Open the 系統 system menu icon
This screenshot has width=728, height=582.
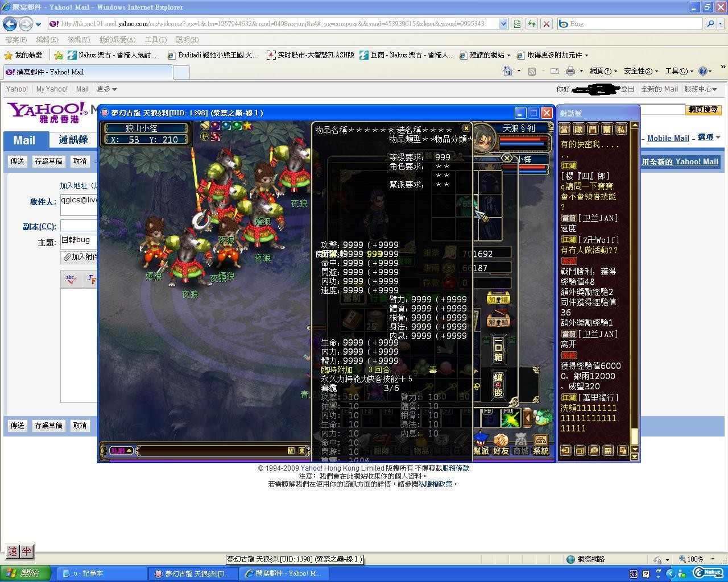[x=541, y=444]
